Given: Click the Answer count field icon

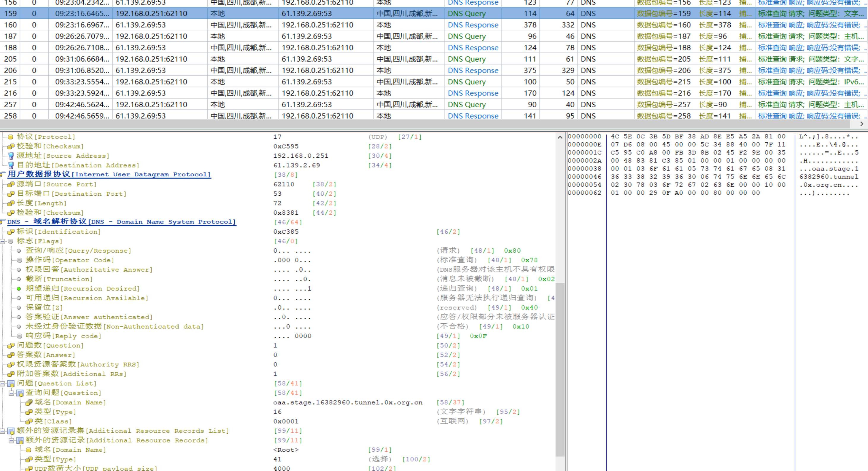Looking at the screenshot, I should 10,355.
